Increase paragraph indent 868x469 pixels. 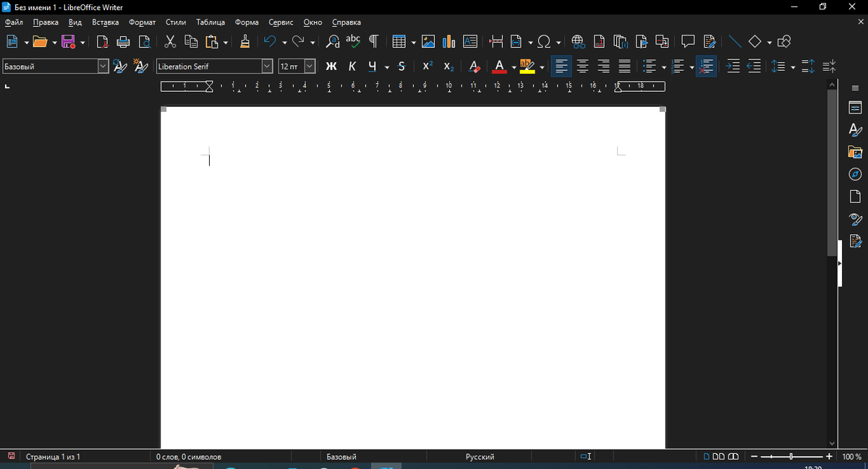tap(733, 66)
